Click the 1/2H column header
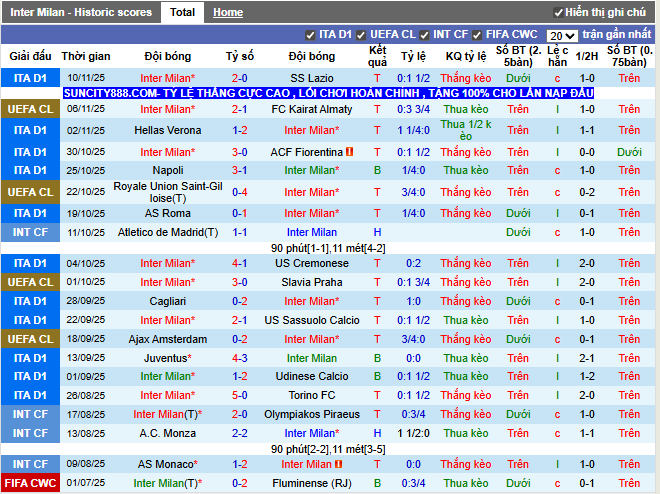Screen dimensions: 660x494 (x=587, y=56)
